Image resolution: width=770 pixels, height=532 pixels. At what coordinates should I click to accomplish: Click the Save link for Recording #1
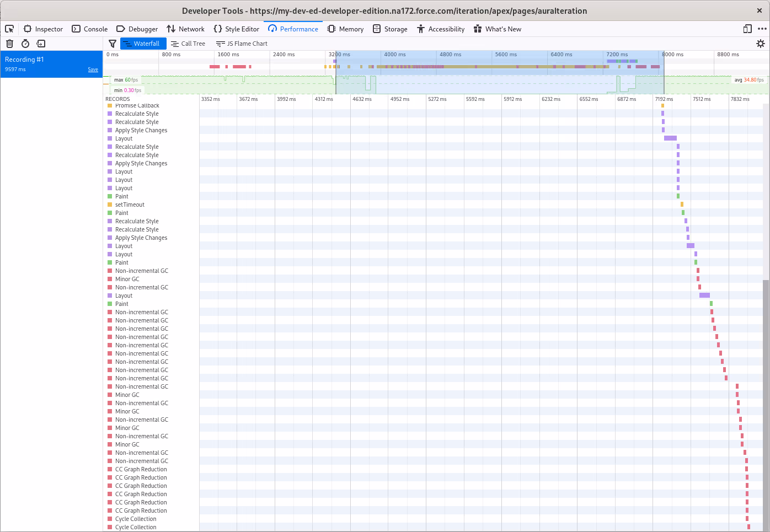[93, 69]
